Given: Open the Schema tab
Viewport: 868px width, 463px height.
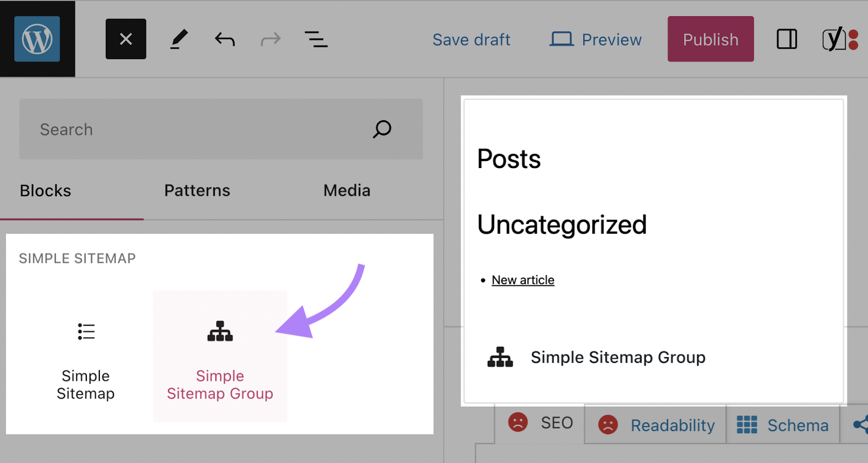Looking at the screenshot, I should coord(783,425).
